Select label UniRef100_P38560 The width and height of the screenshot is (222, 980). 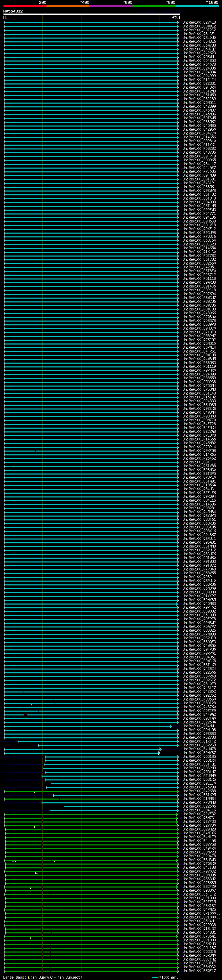click(199, 699)
